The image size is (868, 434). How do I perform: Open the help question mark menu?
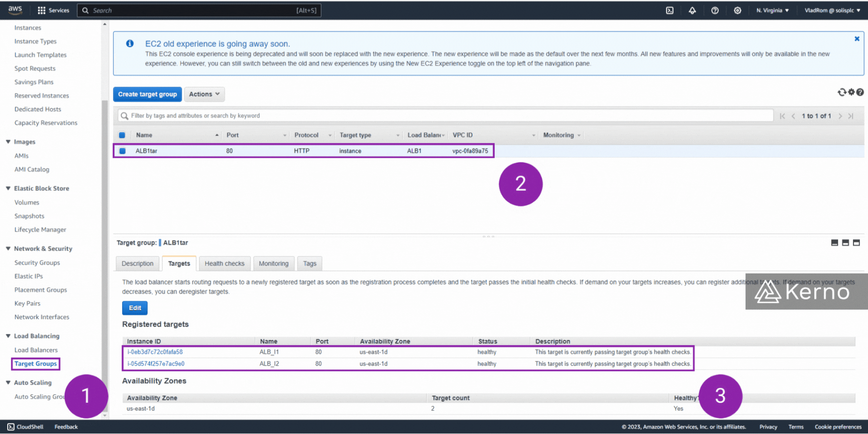[x=715, y=10]
